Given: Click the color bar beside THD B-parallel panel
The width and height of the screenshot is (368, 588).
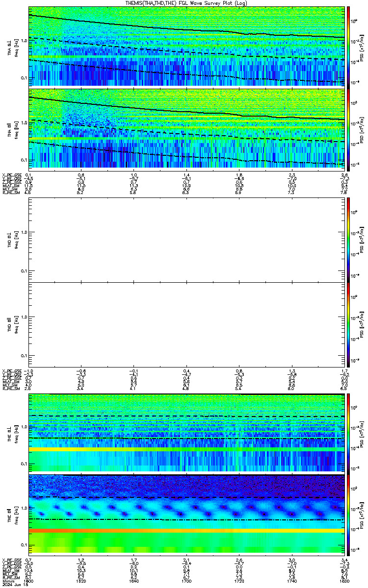Looking at the screenshot, I should (x=348, y=324).
